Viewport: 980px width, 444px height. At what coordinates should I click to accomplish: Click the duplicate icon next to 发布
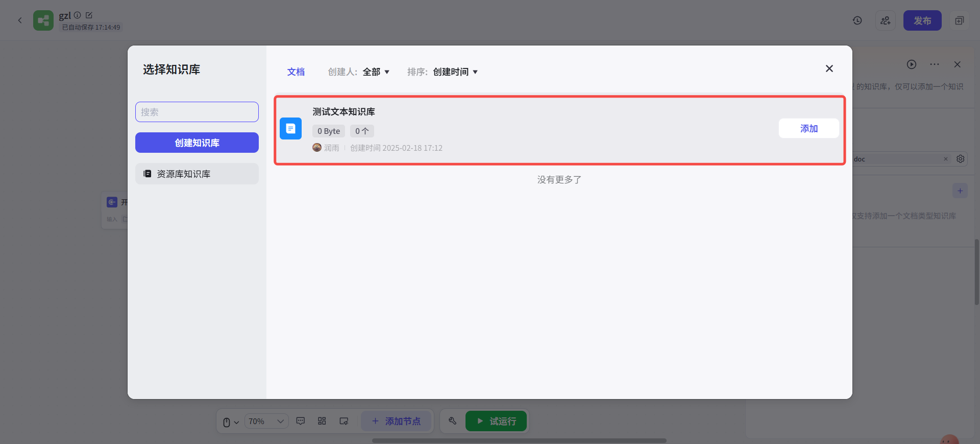click(x=960, y=20)
